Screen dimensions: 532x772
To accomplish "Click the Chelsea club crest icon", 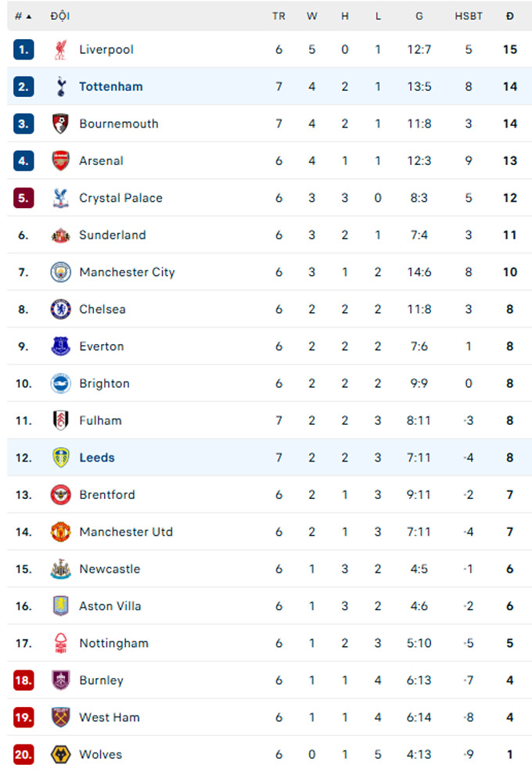I will (x=60, y=310).
